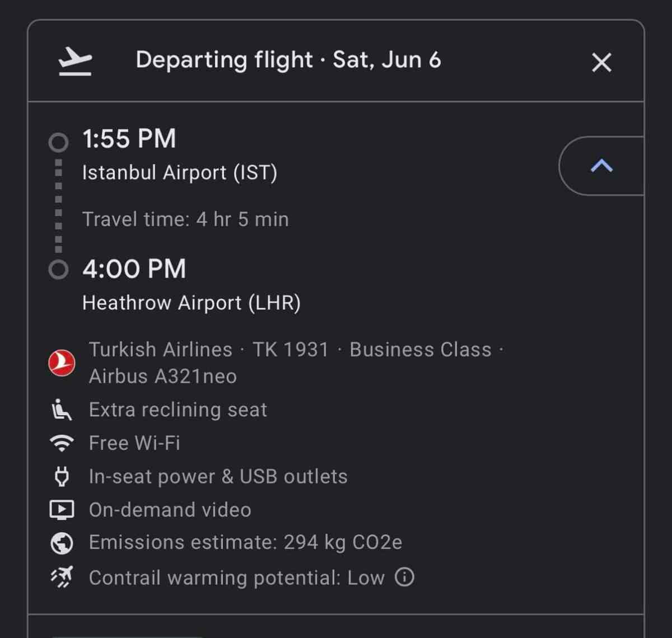The width and height of the screenshot is (672, 638).
Task: Click the departing flight airplane icon
Action: (75, 62)
